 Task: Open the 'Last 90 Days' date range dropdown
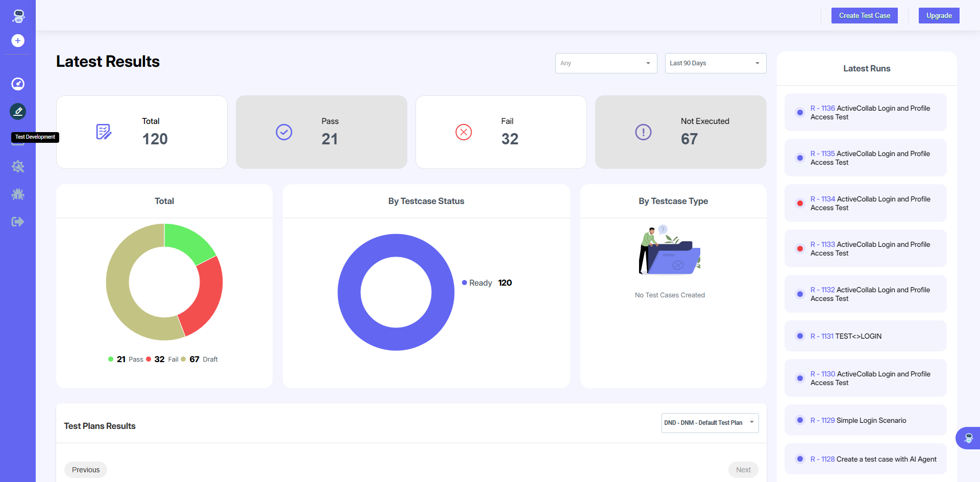pos(715,63)
